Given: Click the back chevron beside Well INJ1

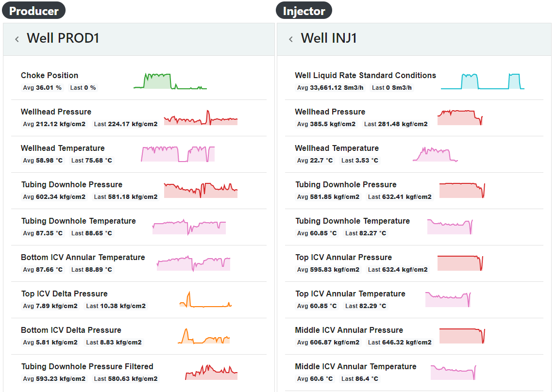Looking at the screenshot, I should tap(291, 39).
